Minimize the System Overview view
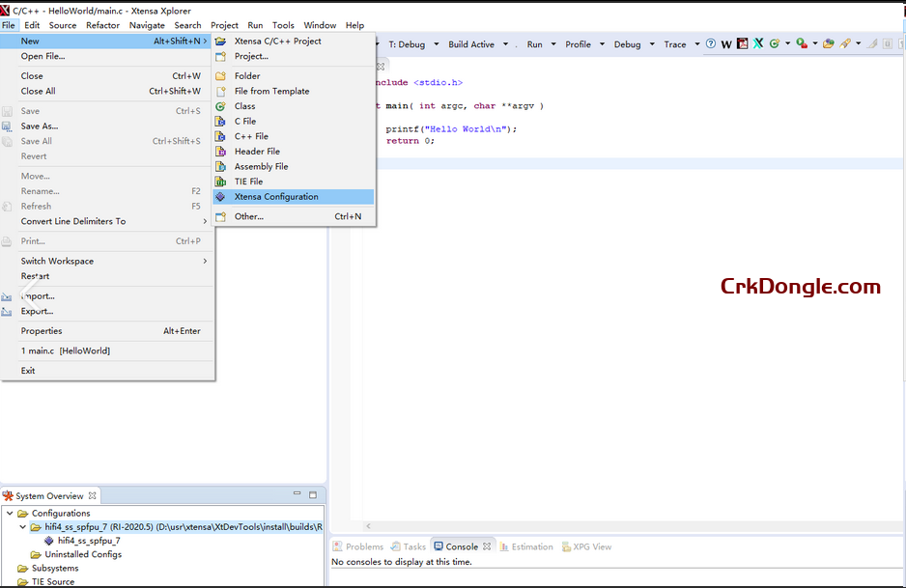This screenshot has height=588, width=906. pyautogui.click(x=297, y=492)
